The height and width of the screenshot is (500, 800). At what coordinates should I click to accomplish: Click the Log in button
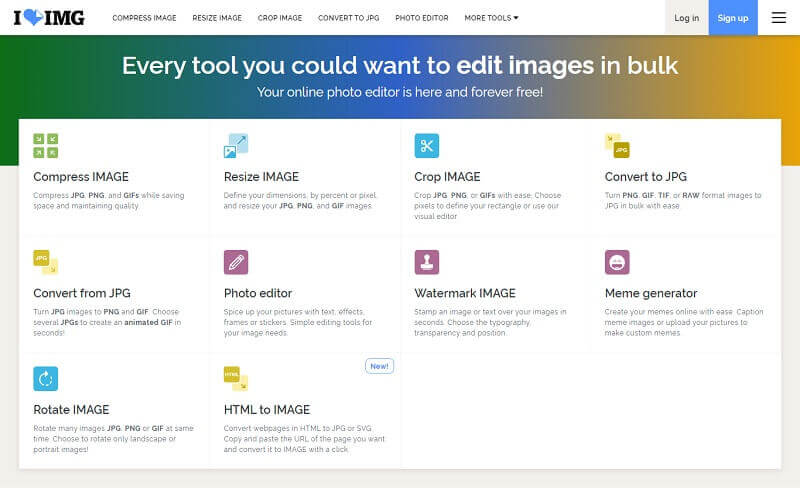[x=686, y=18]
